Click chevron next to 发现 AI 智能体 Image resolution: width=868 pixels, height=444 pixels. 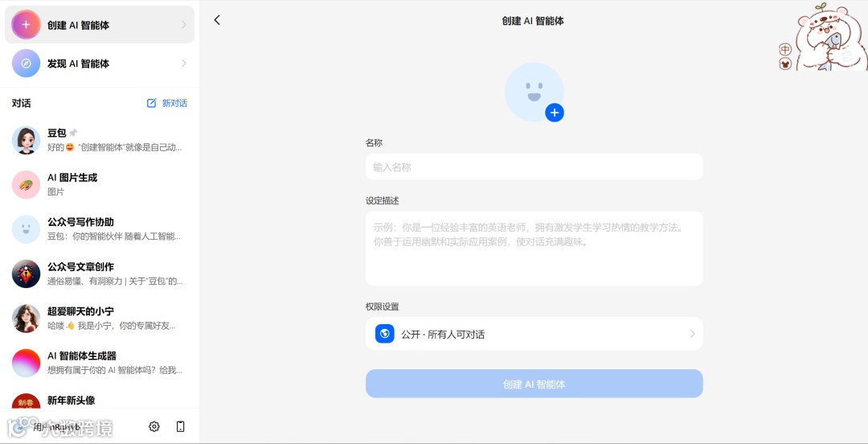point(184,64)
